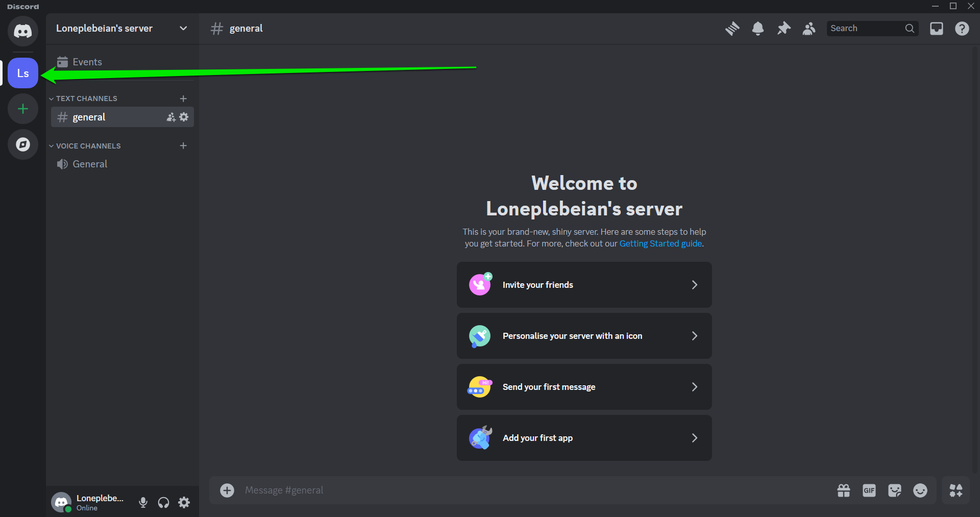Open the Threads icon in header
The height and width of the screenshot is (517, 980).
[732, 29]
